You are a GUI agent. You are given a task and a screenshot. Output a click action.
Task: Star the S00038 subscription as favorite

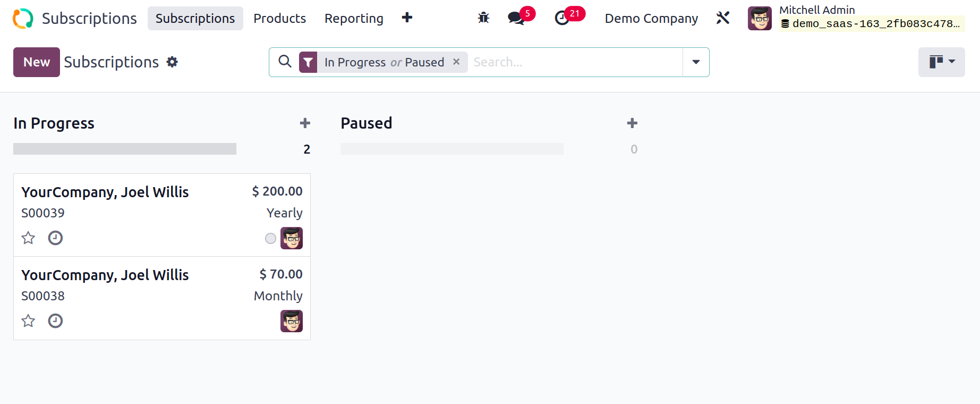pyautogui.click(x=28, y=321)
